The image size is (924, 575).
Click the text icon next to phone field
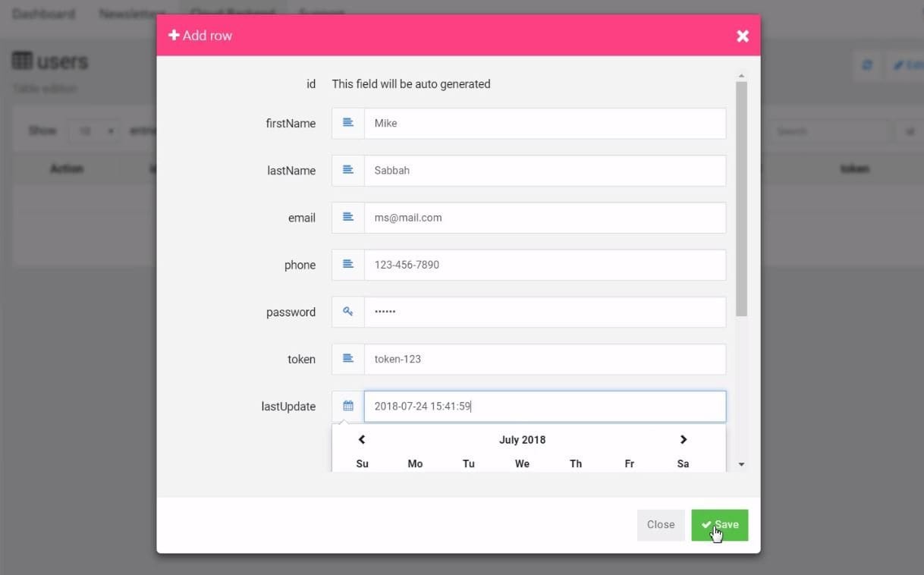coord(348,265)
